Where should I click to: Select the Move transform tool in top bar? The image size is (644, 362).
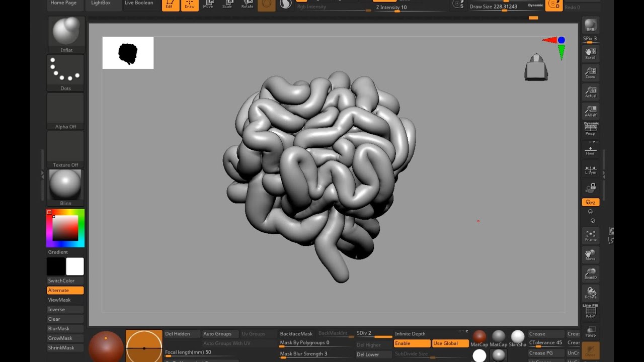coord(208,5)
